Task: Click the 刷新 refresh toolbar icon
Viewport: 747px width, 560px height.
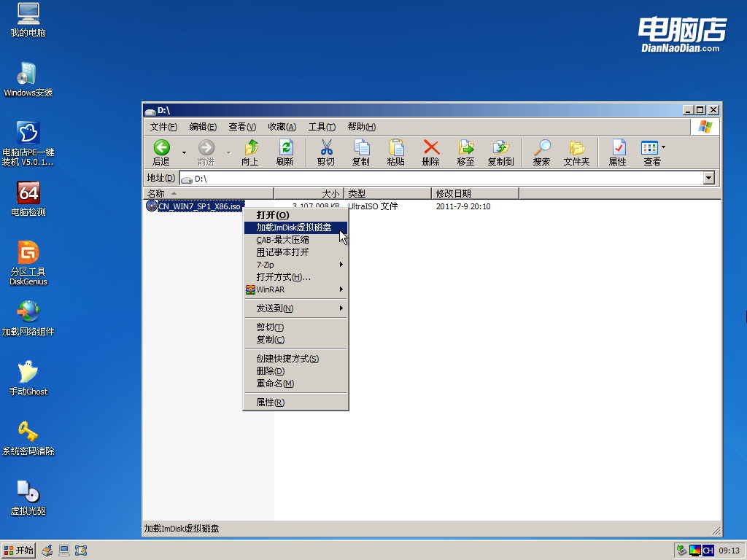Action: pyautogui.click(x=287, y=152)
